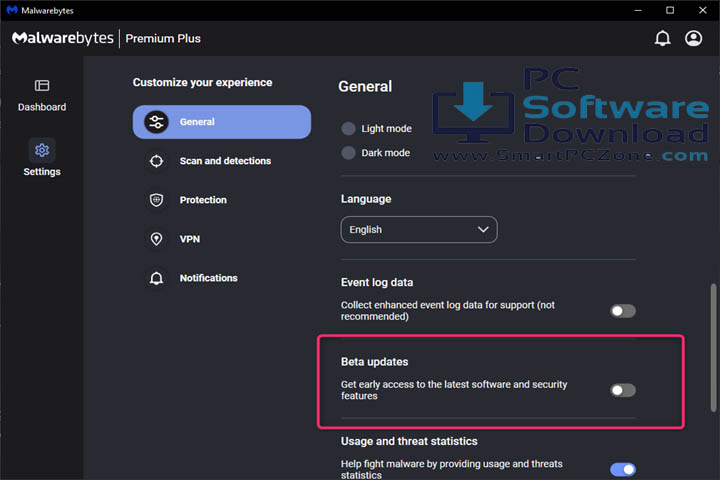Select the Dark mode radio button
The height and width of the screenshot is (480, 720).
pyautogui.click(x=348, y=152)
